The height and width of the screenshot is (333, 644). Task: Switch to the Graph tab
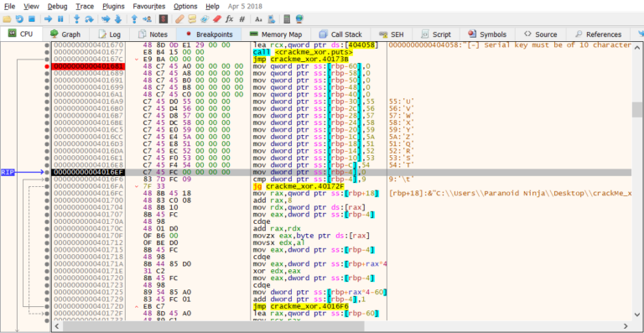click(65, 34)
